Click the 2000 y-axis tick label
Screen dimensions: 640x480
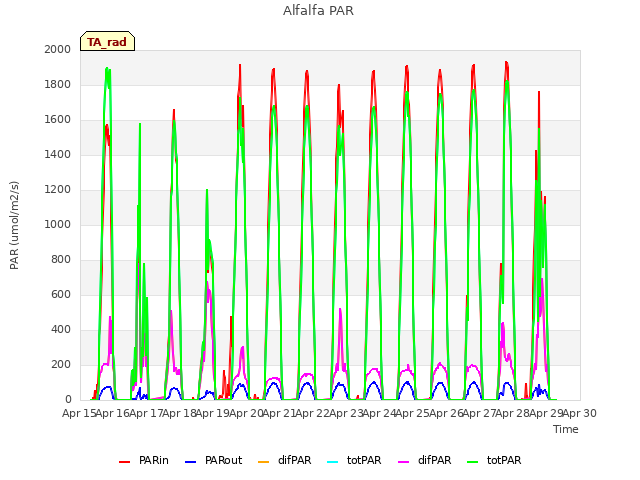(58, 49)
